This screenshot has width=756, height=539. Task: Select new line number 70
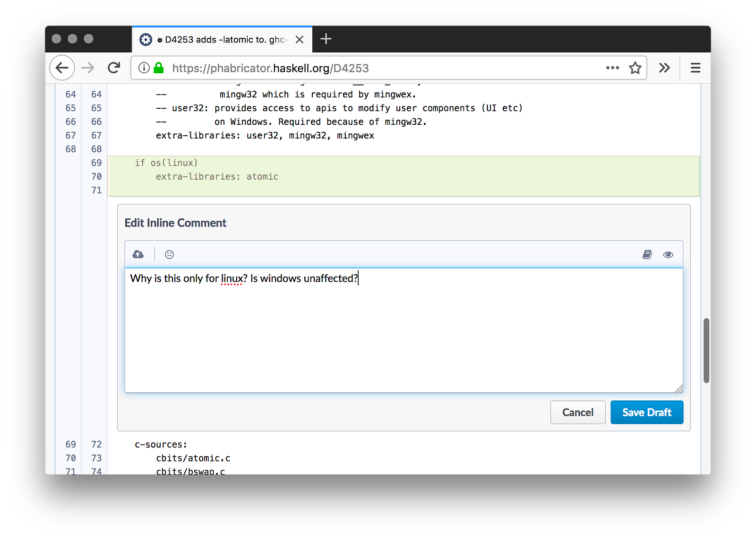[x=96, y=176]
